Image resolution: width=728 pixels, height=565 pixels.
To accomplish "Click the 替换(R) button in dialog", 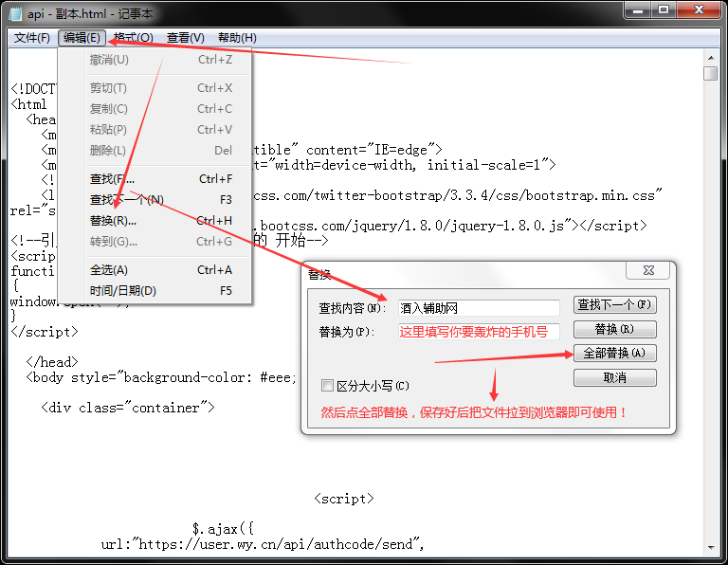I will [x=614, y=329].
